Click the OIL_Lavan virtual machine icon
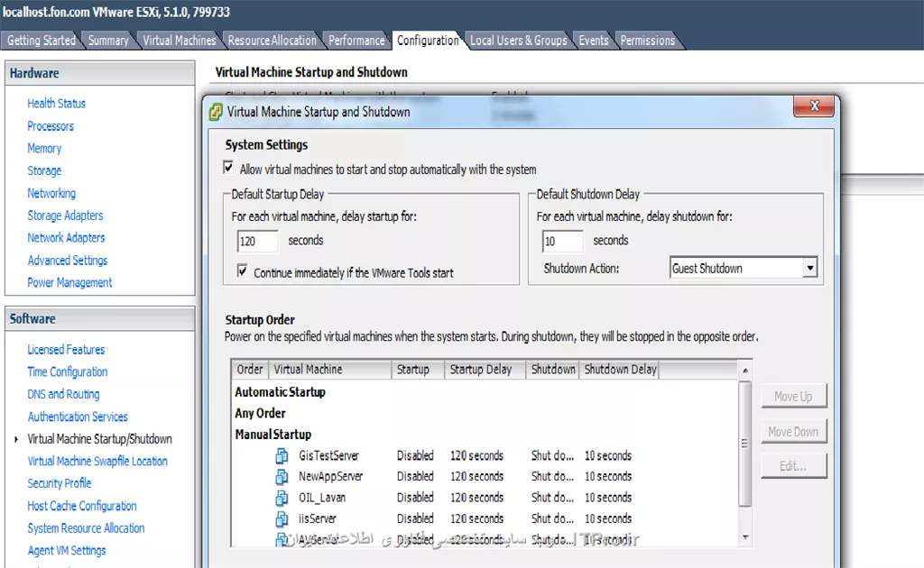Viewport: 924px width, 568px height. 282,498
